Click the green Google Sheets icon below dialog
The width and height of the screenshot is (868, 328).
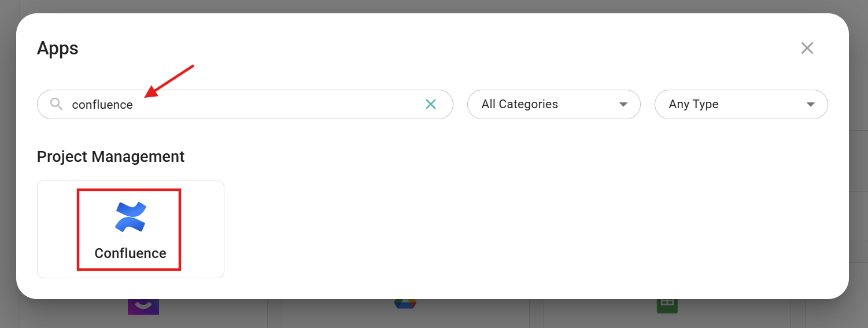[667, 305]
